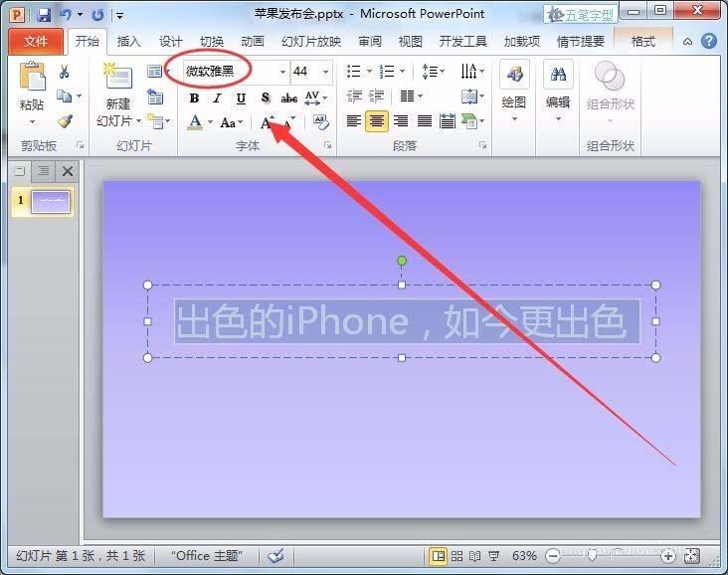Click the Paste clipboard icon
Viewport: 728px width, 575px height.
(32, 77)
